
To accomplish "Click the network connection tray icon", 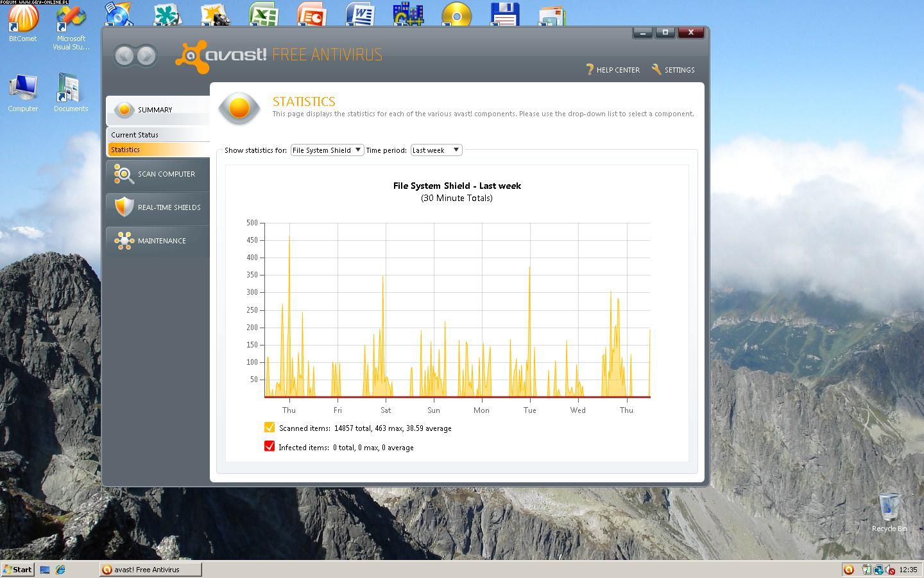I will (878, 570).
